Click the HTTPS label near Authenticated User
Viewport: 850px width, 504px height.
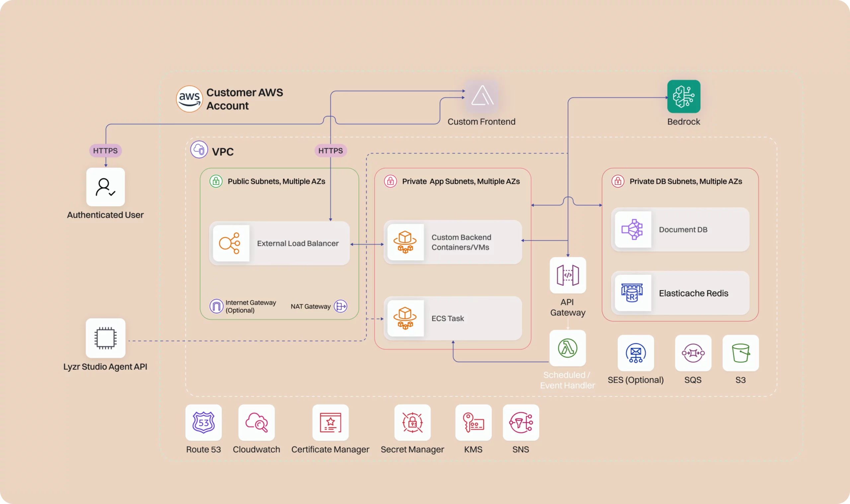coord(105,150)
